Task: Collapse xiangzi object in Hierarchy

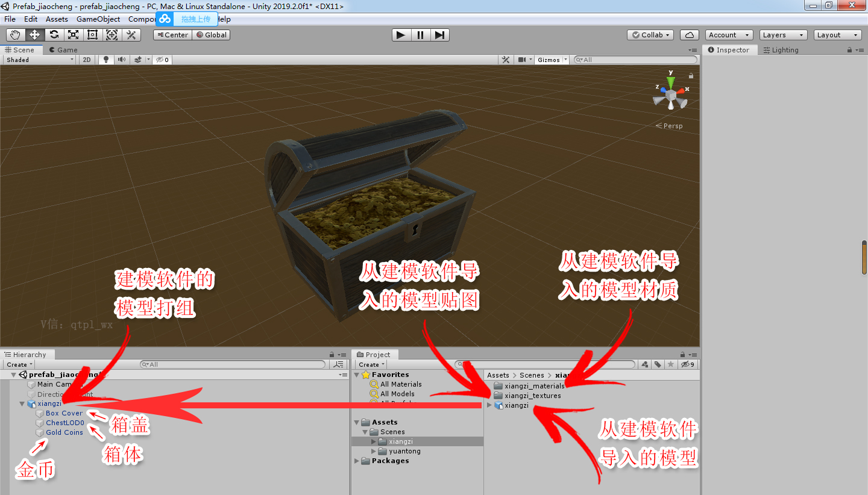Action: pyautogui.click(x=22, y=403)
